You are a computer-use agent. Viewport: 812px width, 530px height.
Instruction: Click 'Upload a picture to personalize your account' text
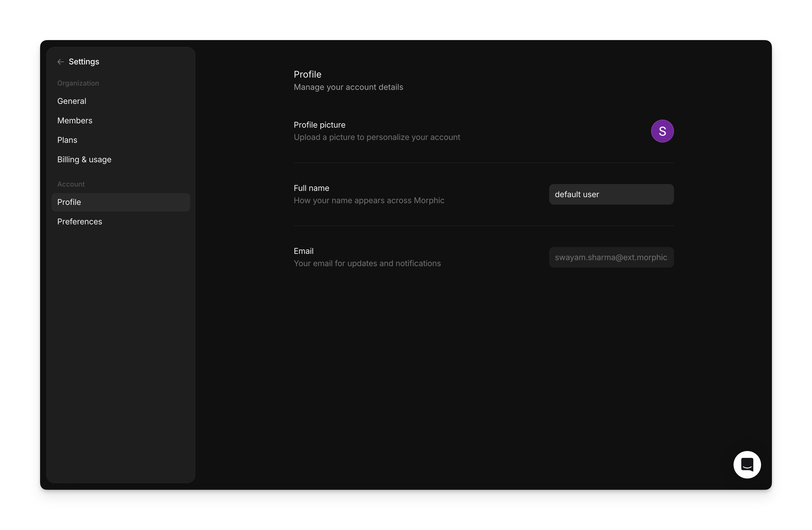[377, 137]
